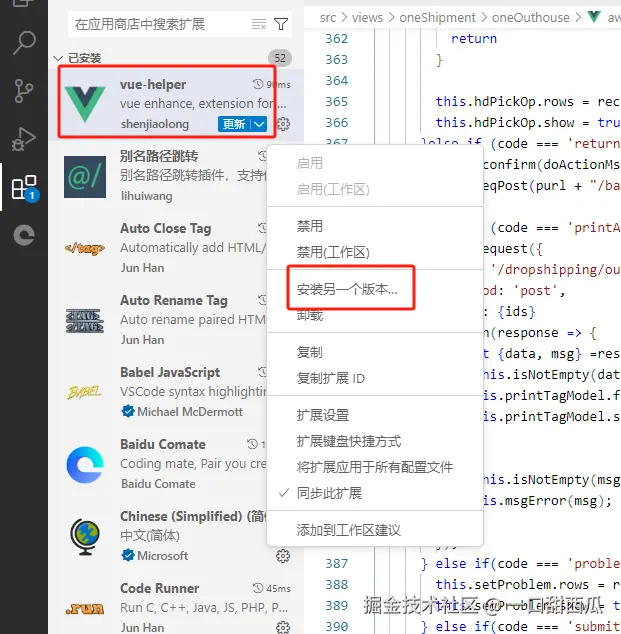Click the oneOuthouse breadcrumb segment
Screen dimensions: 621x634
530,17
